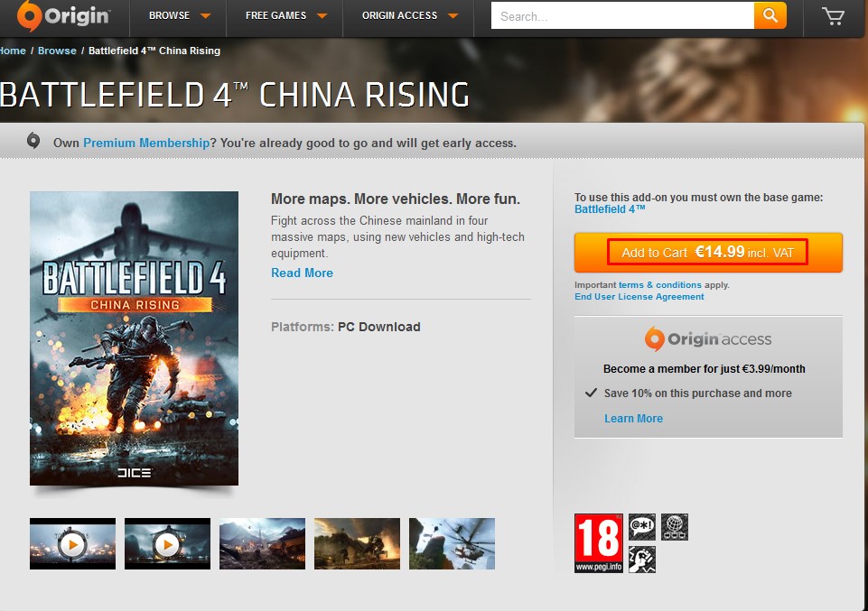Click Read More under the description
868x611 pixels.
coord(302,273)
